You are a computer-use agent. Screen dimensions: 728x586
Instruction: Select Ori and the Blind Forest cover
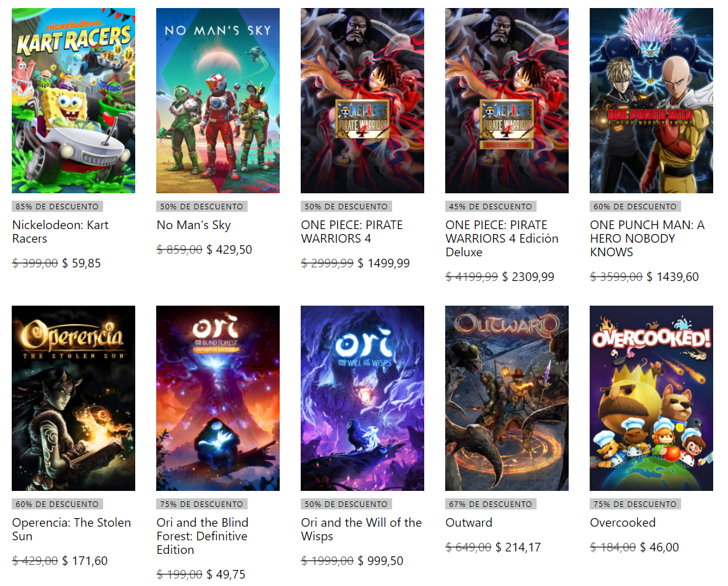[x=218, y=398]
